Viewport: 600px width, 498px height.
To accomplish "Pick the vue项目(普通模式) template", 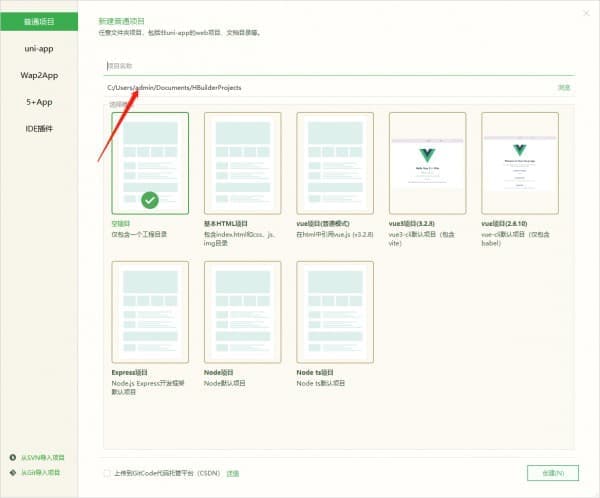I will [335, 162].
